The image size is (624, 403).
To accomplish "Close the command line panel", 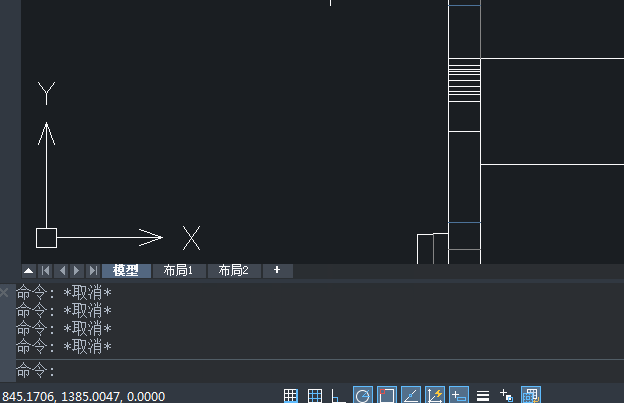I will coord(5,293).
